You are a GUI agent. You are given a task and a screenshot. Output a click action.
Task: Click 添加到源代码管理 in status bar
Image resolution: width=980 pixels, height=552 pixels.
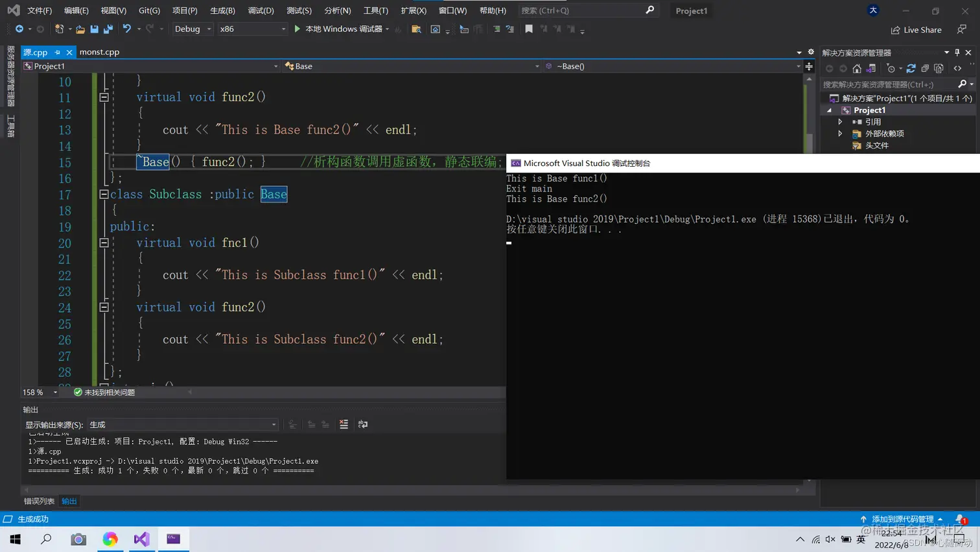tap(902, 519)
